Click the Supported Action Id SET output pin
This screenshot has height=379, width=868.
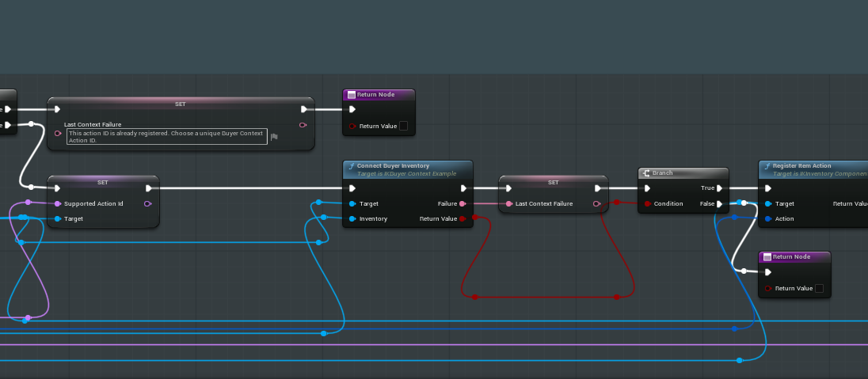pyautogui.click(x=148, y=203)
